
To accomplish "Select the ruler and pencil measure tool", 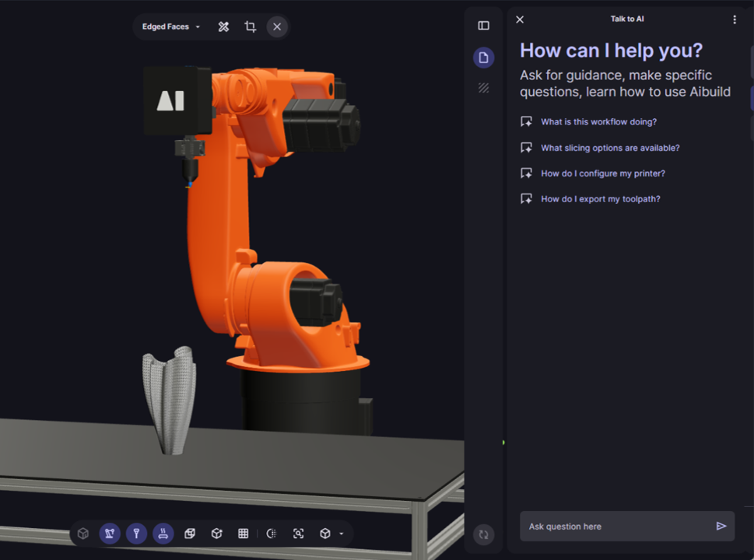I will (x=223, y=26).
